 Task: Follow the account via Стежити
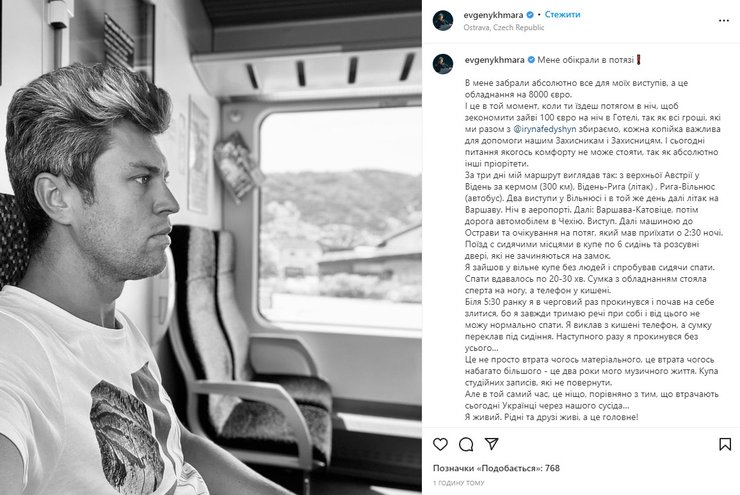[x=562, y=15]
